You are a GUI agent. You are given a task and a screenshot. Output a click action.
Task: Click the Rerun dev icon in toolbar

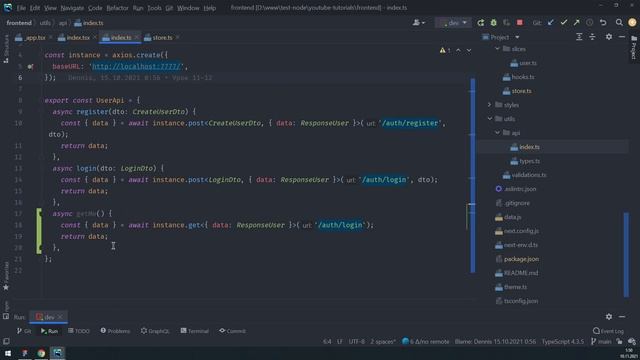pyautogui.click(x=480, y=23)
